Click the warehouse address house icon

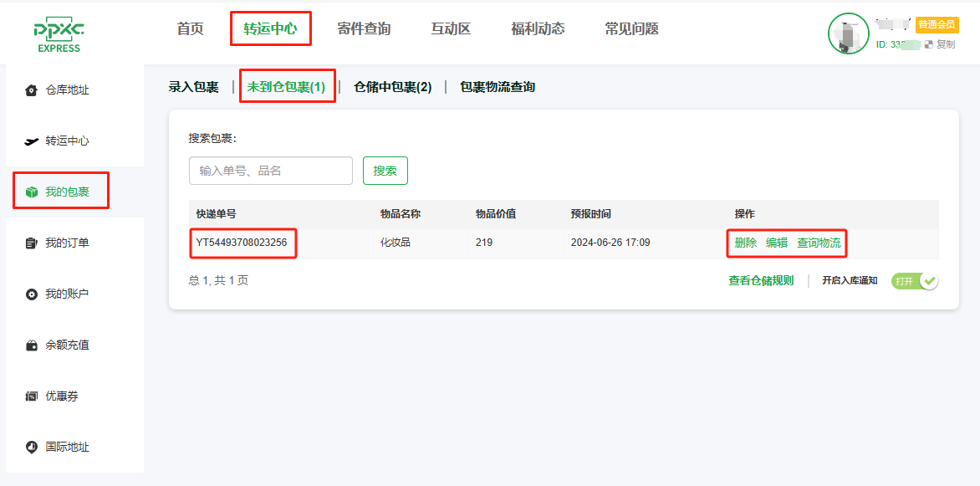tap(32, 90)
